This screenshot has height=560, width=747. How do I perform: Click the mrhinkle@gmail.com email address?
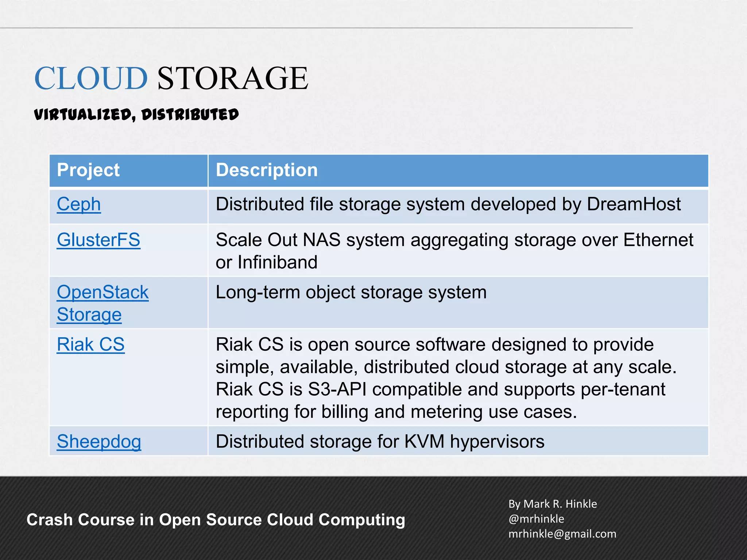tap(562, 534)
